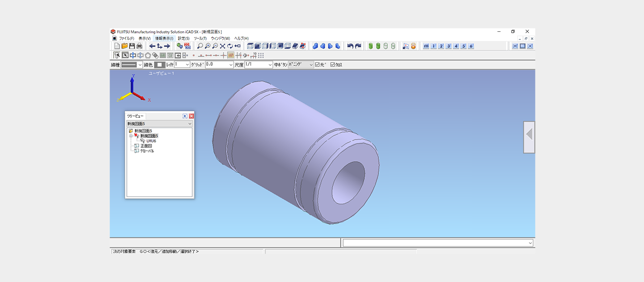Click the rotate view icon
644x282 pixels.
point(230,46)
